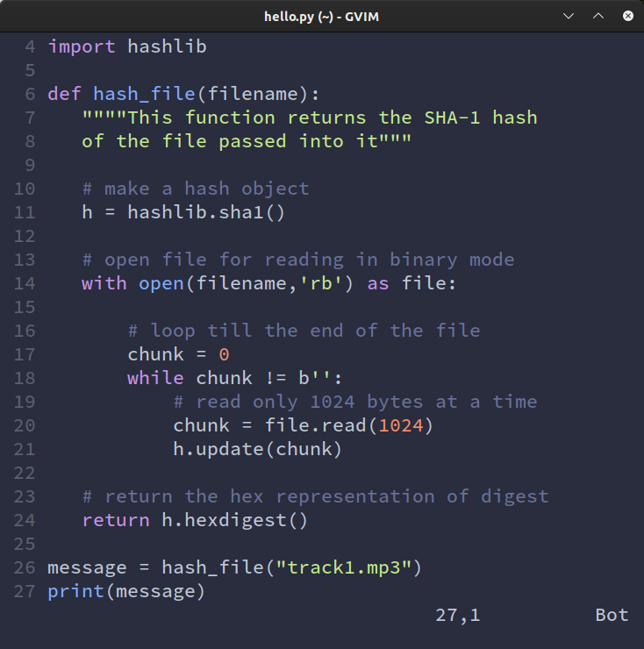Click the cursor position '27,1' in the ruler

pos(458,615)
